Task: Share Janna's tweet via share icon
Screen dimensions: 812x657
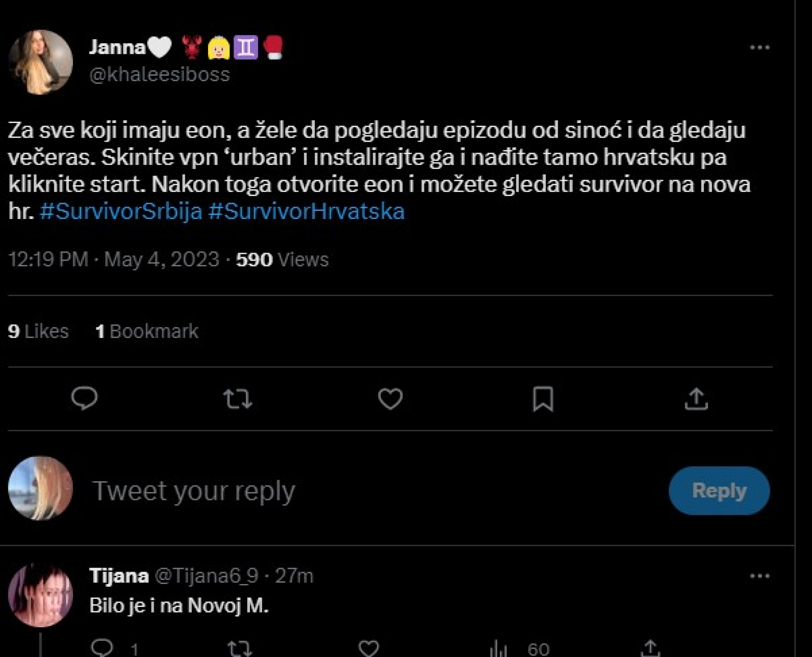Action: pos(696,399)
